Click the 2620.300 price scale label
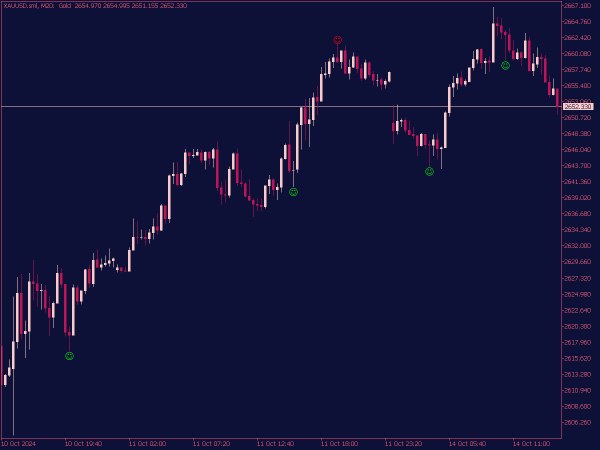 coord(577,326)
